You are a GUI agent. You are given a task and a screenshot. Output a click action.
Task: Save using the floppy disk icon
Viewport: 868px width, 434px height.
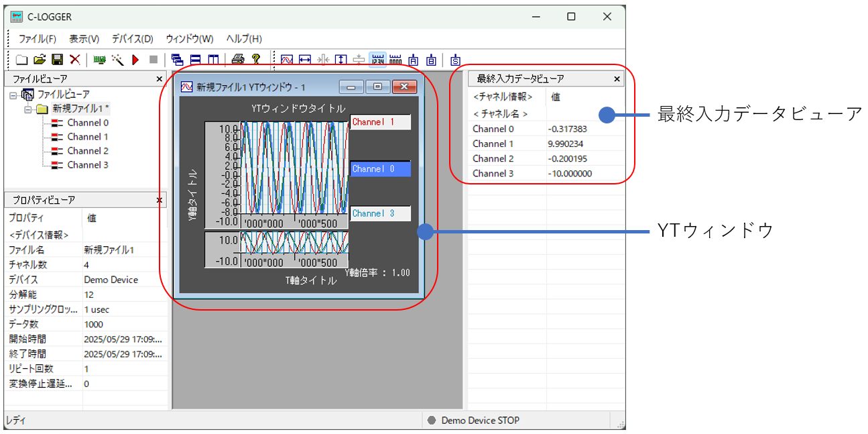point(57,60)
